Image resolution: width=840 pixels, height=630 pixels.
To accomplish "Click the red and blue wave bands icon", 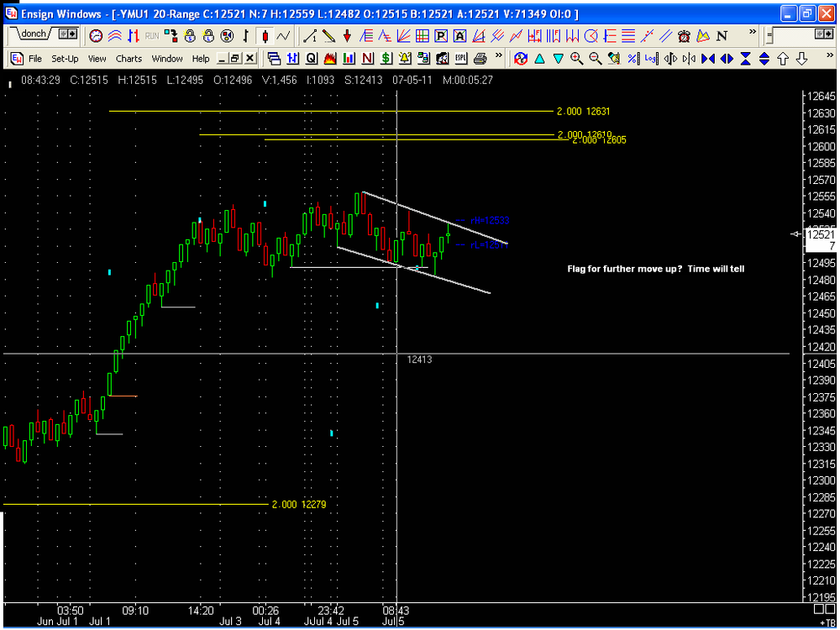I will (x=114, y=36).
